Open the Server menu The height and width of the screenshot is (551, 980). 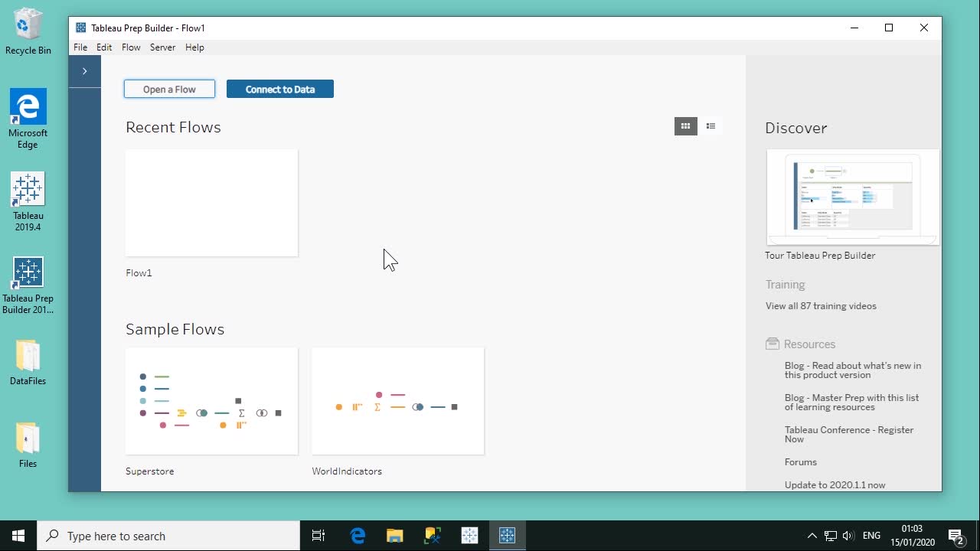click(162, 47)
